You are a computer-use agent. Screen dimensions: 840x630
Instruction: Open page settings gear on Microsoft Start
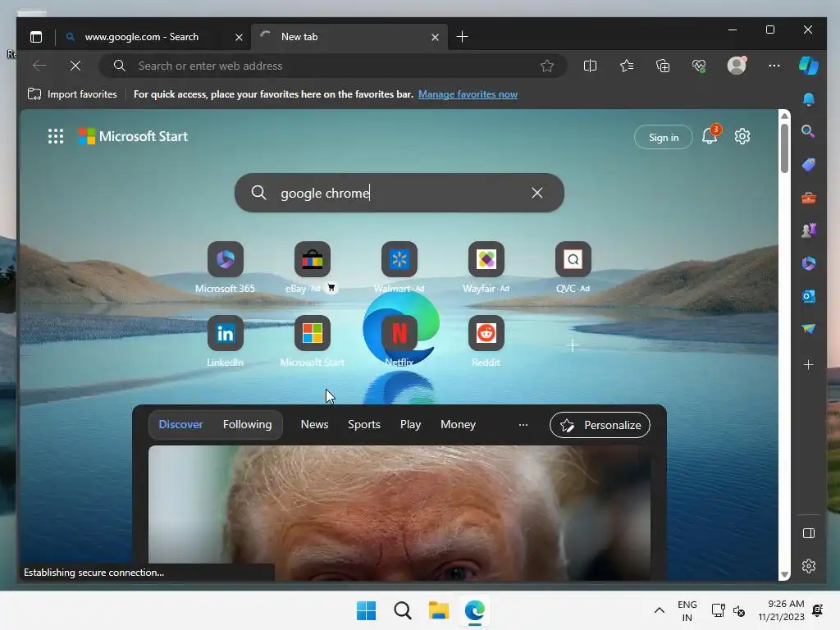(x=742, y=136)
